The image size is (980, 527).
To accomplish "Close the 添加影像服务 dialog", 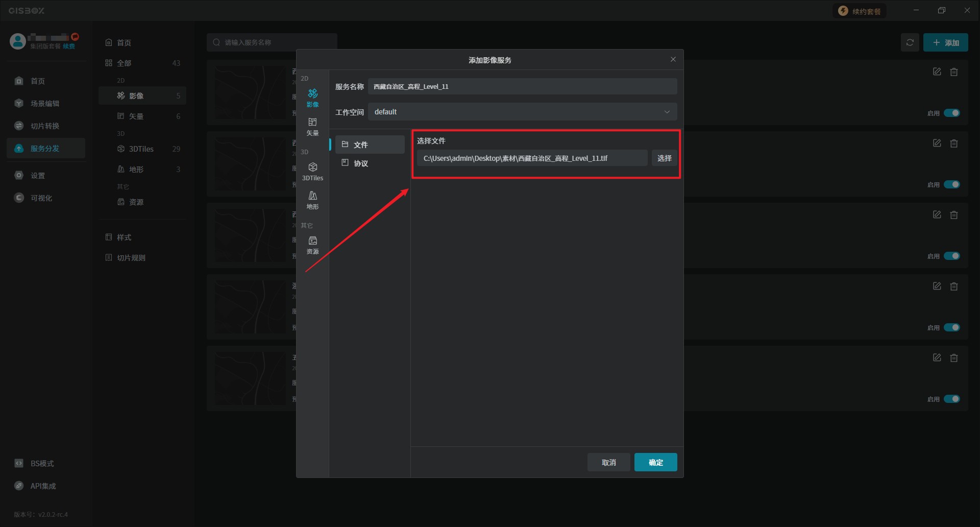I will pyautogui.click(x=673, y=60).
